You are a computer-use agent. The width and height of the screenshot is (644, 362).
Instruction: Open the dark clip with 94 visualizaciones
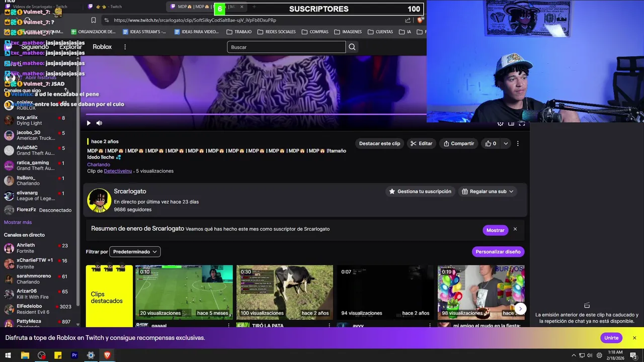point(385,293)
